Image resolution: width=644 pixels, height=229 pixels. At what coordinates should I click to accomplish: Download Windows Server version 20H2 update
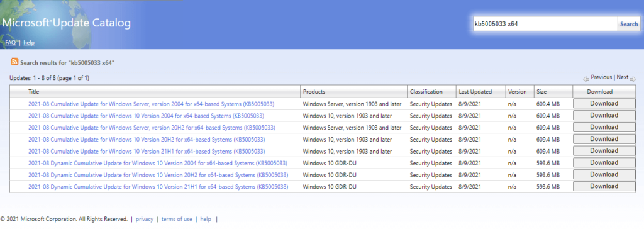coord(604,128)
